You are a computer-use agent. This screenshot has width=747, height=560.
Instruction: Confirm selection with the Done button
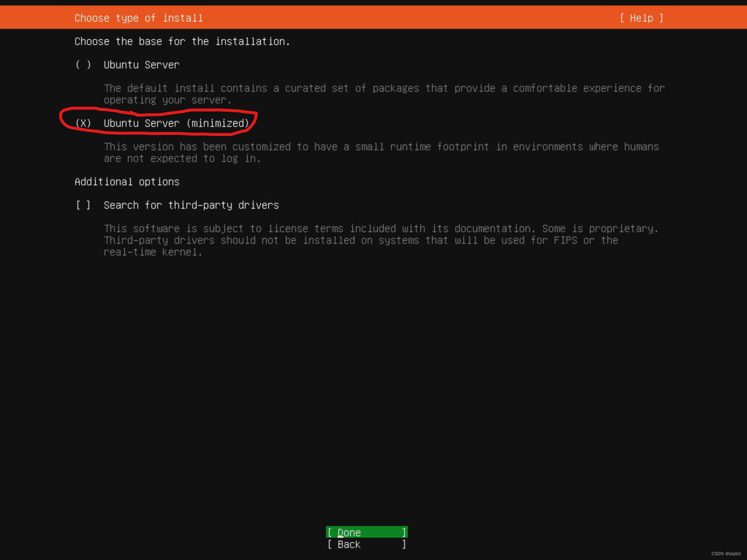(x=367, y=532)
